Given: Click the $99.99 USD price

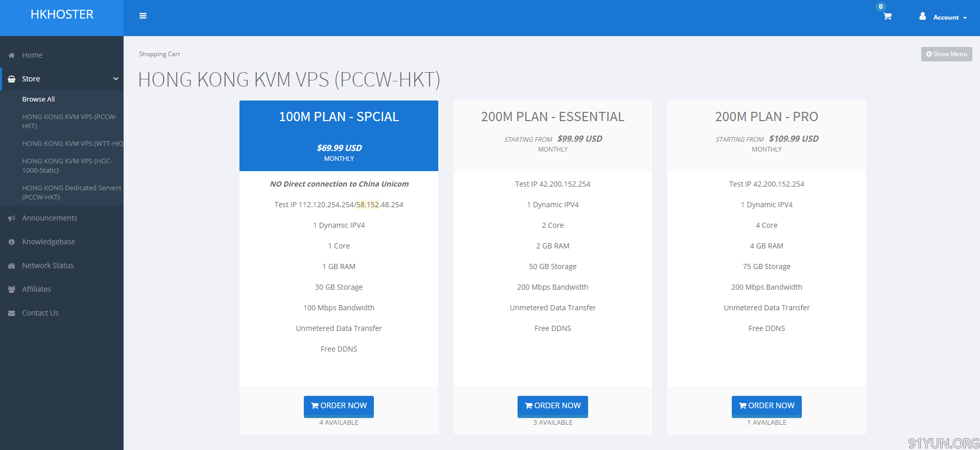Looking at the screenshot, I should (x=580, y=139).
